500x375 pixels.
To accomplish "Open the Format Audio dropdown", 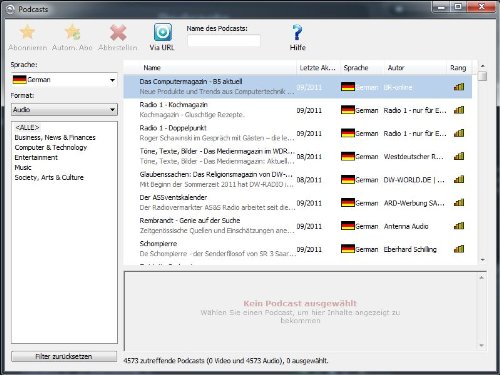I will tap(64, 109).
